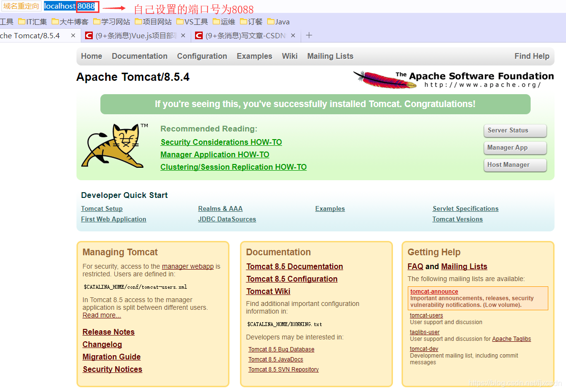Screen dimensions: 566x392
Task: Open the Migration Guide link
Action: coord(111,357)
